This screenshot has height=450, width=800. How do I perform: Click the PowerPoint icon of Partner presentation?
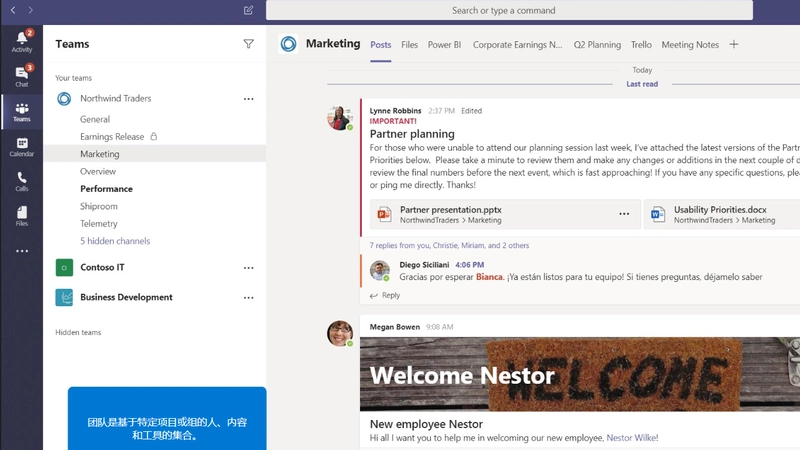click(384, 214)
